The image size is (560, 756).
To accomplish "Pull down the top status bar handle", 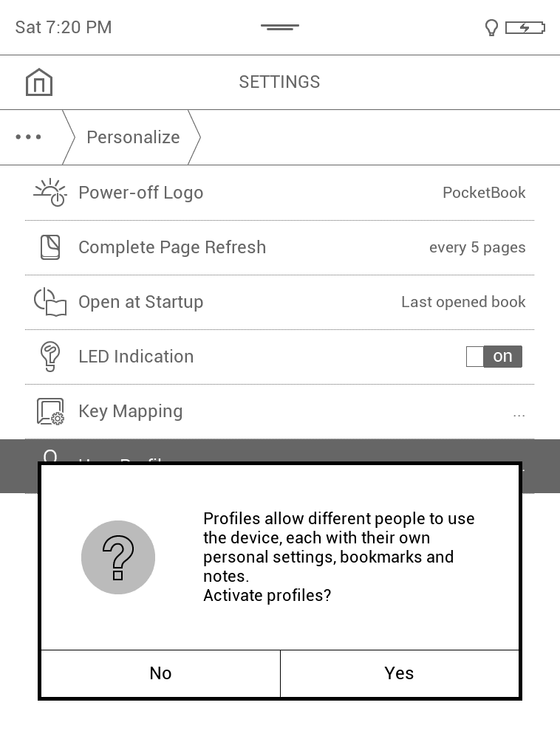I will point(280,27).
